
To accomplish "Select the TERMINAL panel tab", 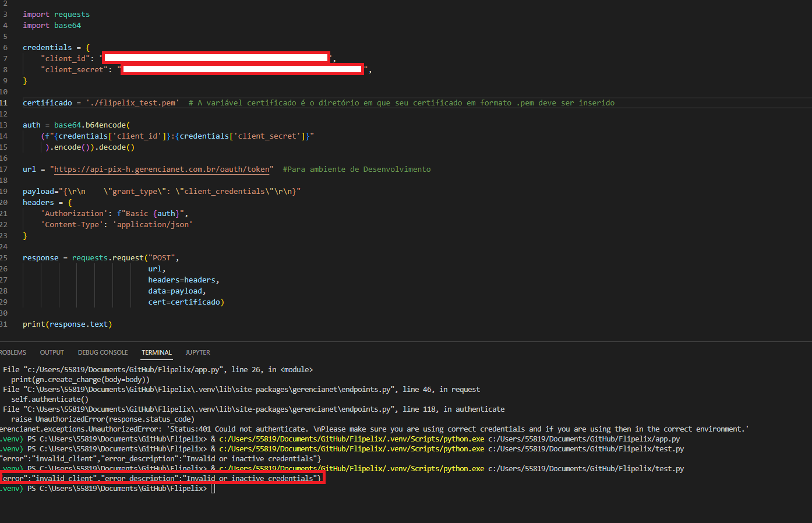I will (x=157, y=352).
